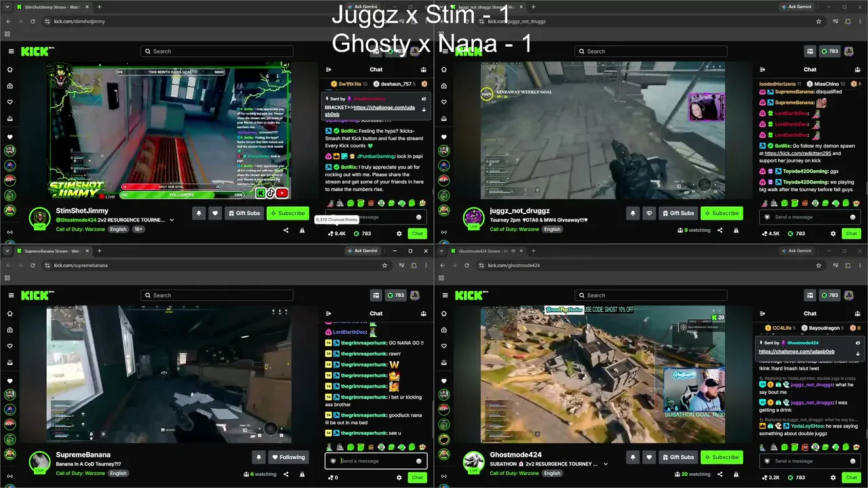Expand hamburger sidebar menu in SupremeBanana window
This screenshot has width=868, height=488.
11,296
